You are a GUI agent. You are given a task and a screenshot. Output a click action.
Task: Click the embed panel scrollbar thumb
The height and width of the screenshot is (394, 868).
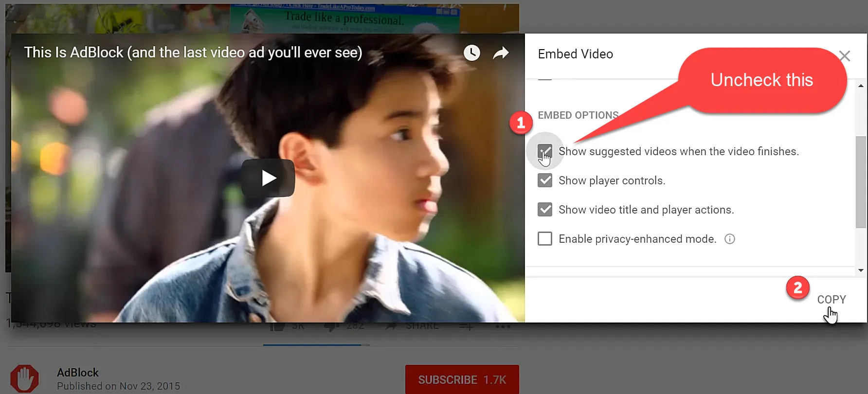[x=861, y=182]
